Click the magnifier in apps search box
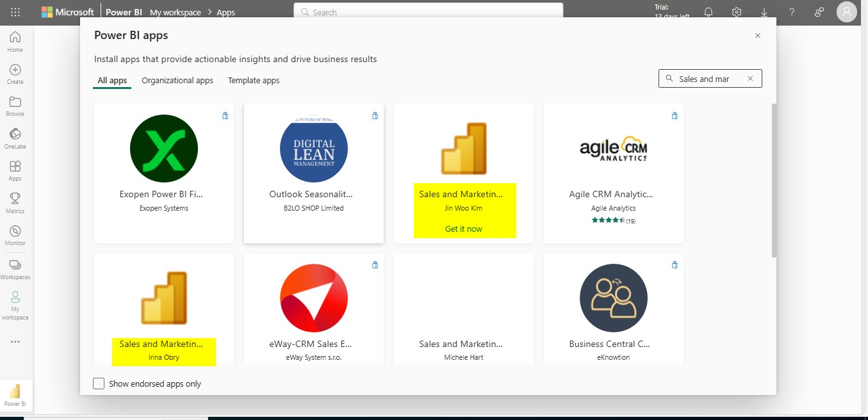 [670, 79]
